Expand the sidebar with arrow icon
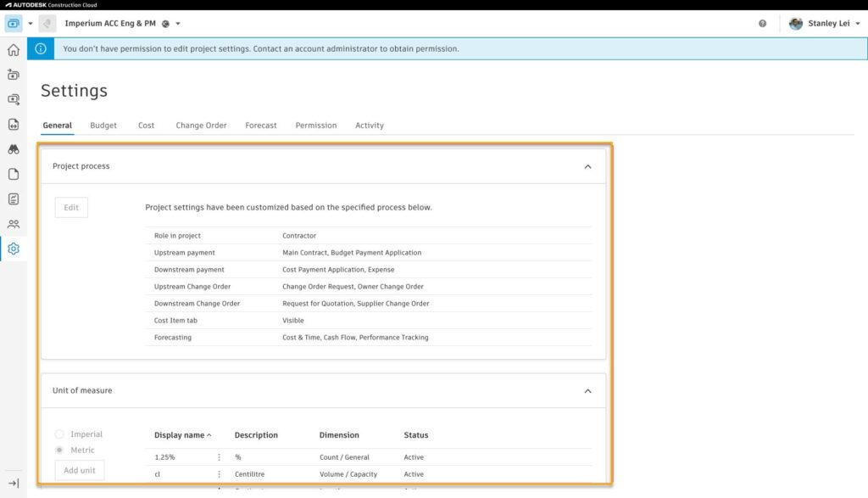This screenshot has height=498, width=868. click(x=14, y=483)
